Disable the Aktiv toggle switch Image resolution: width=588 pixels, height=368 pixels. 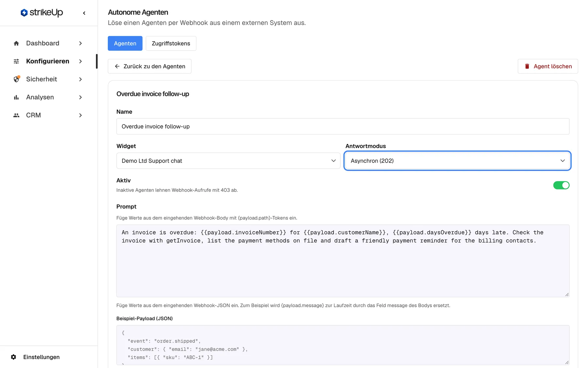[561, 185]
